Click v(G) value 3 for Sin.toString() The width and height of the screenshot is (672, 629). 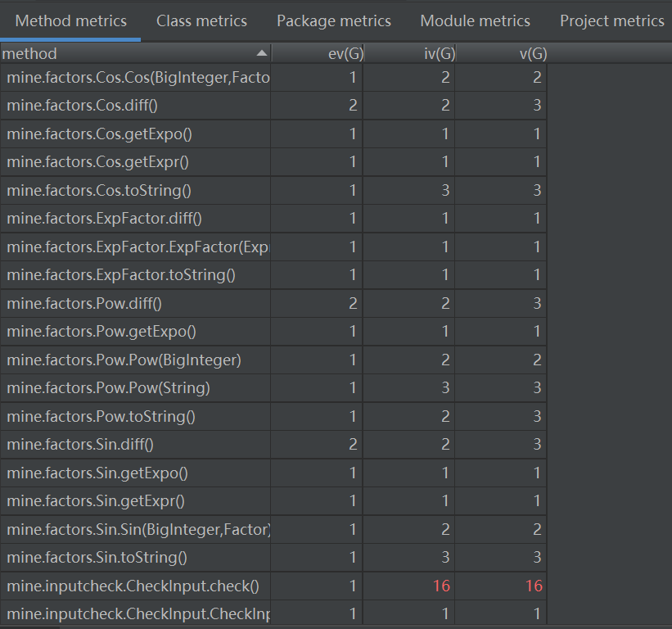click(x=537, y=557)
